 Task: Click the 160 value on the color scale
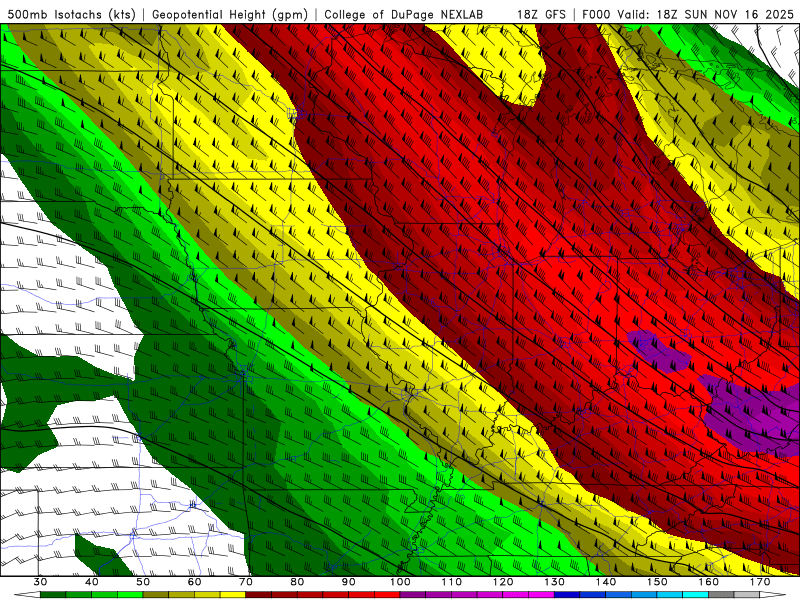(709, 582)
